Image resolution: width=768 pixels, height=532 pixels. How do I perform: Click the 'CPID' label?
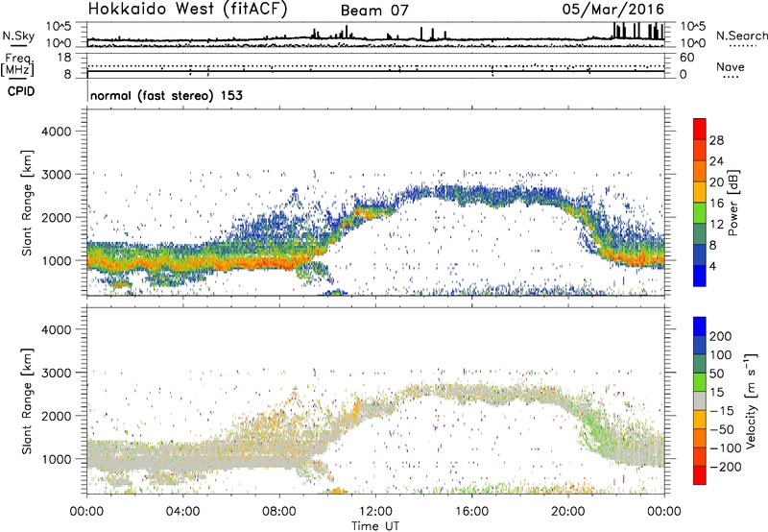[x=21, y=91]
